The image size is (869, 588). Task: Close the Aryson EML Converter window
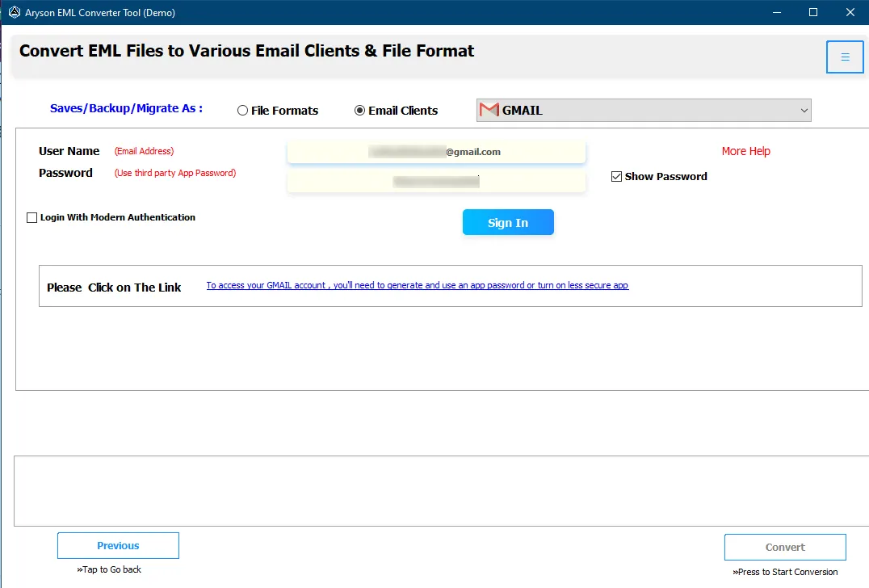point(850,12)
